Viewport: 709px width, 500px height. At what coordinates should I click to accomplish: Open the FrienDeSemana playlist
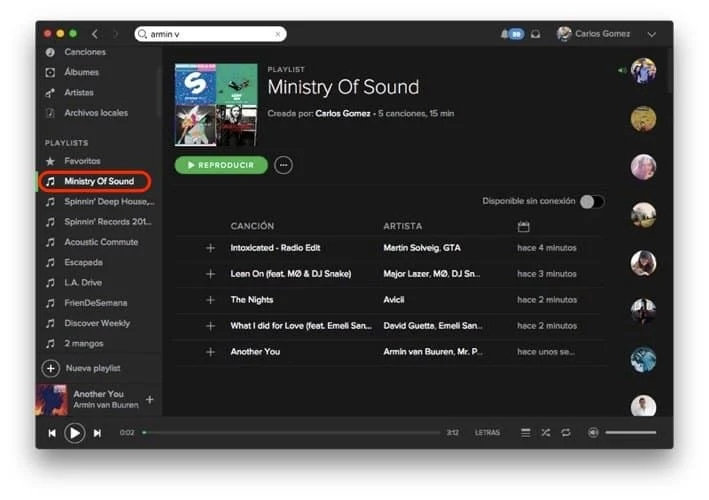(95, 303)
